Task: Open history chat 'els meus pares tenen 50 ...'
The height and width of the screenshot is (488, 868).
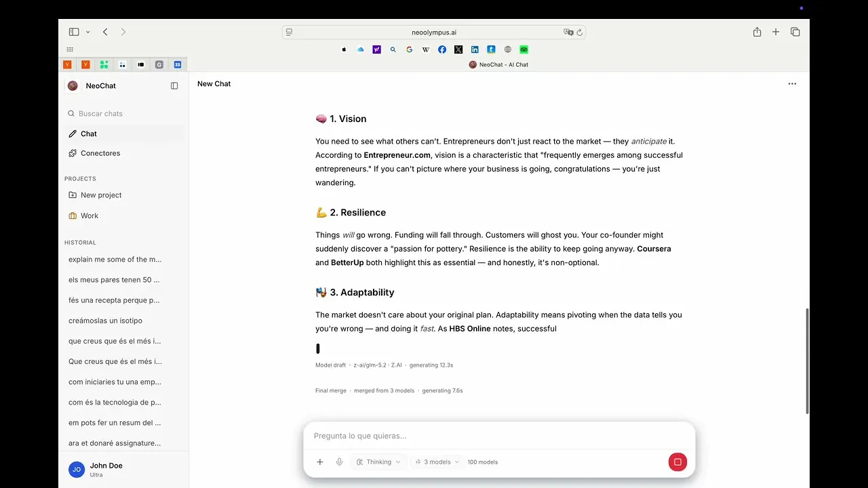Action: click(115, 279)
